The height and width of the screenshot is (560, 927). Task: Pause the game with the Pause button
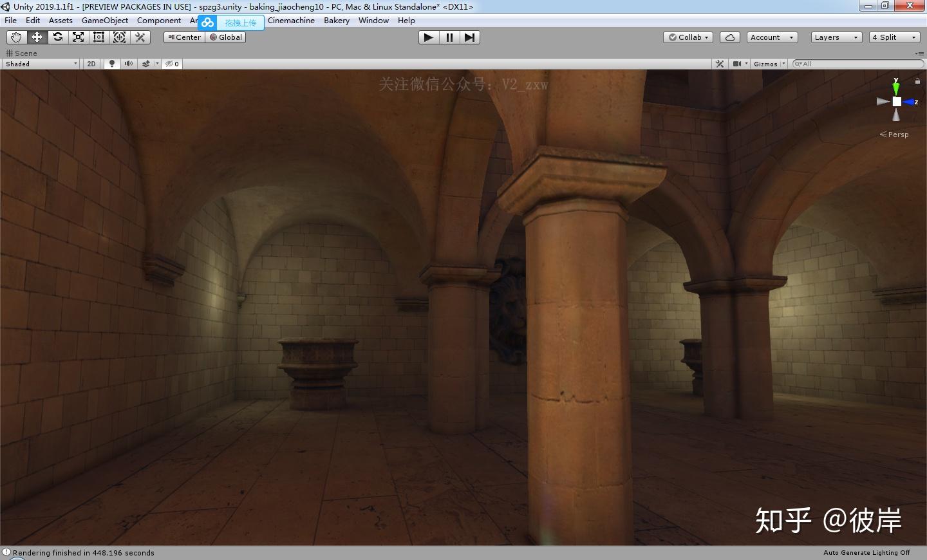(x=449, y=37)
